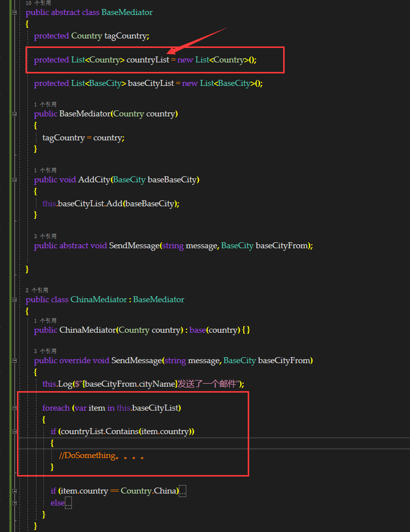Click BaseMediator in the ChinaMediator inheritance clause
The width and height of the screenshot is (410, 532).
point(159,300)
